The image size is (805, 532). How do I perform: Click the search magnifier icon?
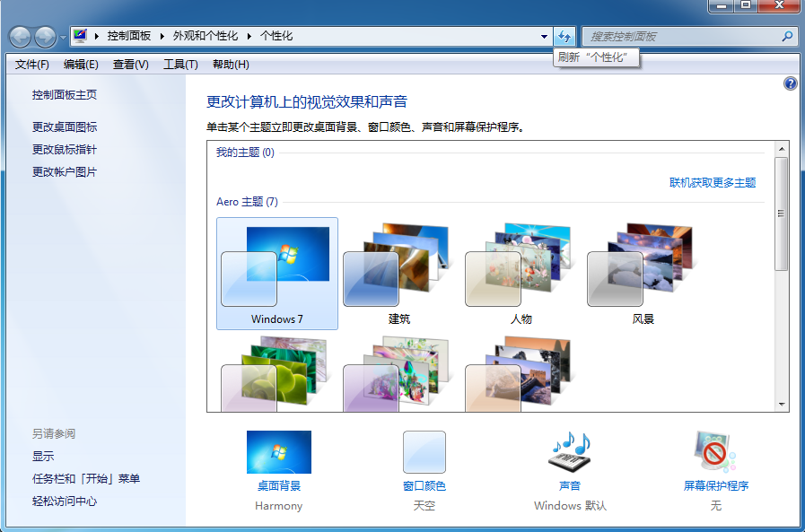[787, 37]
